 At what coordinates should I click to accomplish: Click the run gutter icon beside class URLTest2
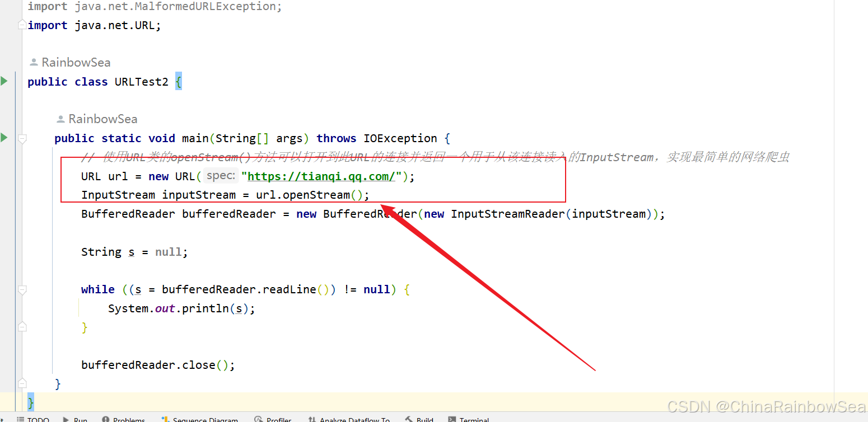[4, 81]
